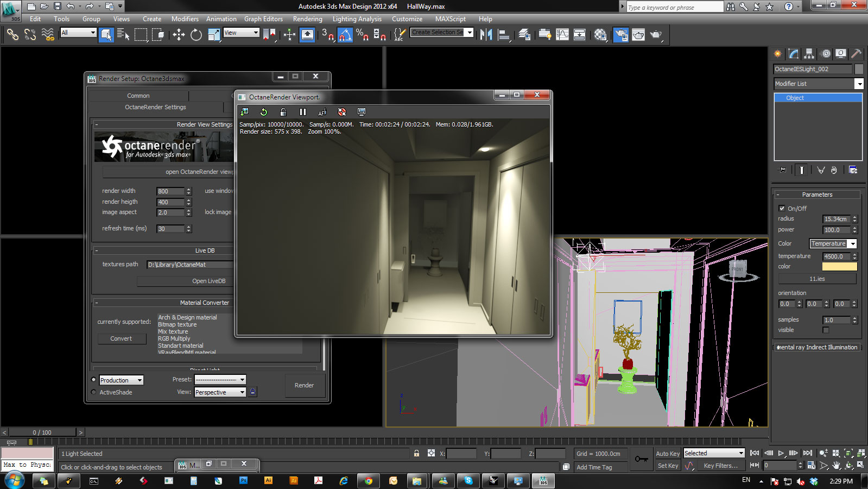Viewport: 868px width, 489px height.
Task: Open the Create Selection Set dropdown
Action: pyautogui.click(x=442, y=32)
